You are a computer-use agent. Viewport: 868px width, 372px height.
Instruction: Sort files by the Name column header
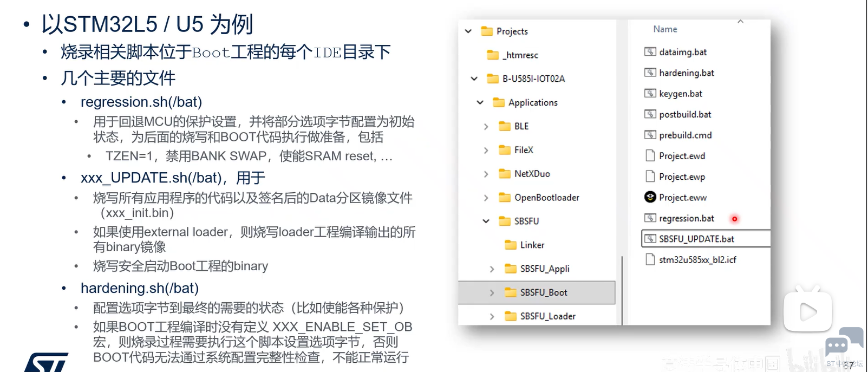point(665,29)
